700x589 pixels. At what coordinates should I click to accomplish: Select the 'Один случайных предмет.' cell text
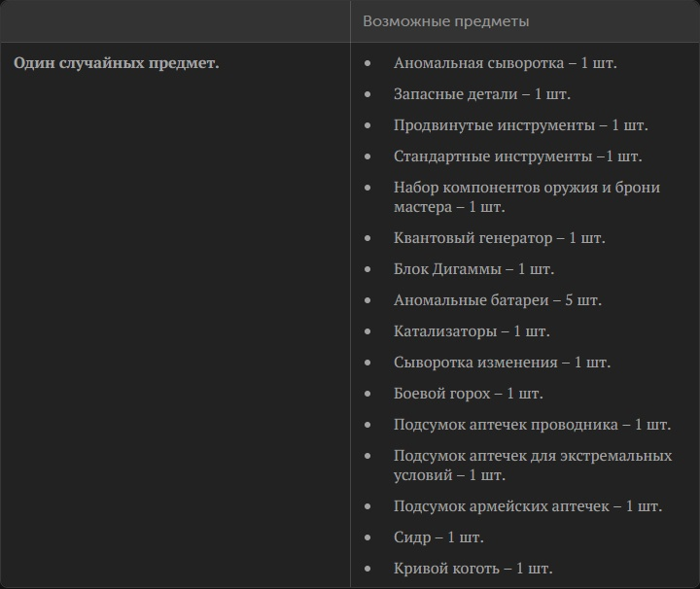click(x=116, y=63)
